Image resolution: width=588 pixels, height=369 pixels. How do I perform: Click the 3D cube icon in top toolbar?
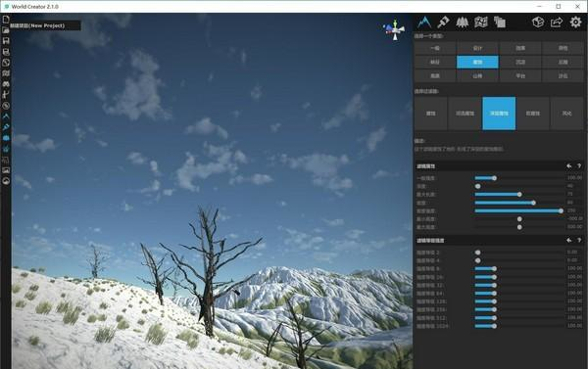538,23
